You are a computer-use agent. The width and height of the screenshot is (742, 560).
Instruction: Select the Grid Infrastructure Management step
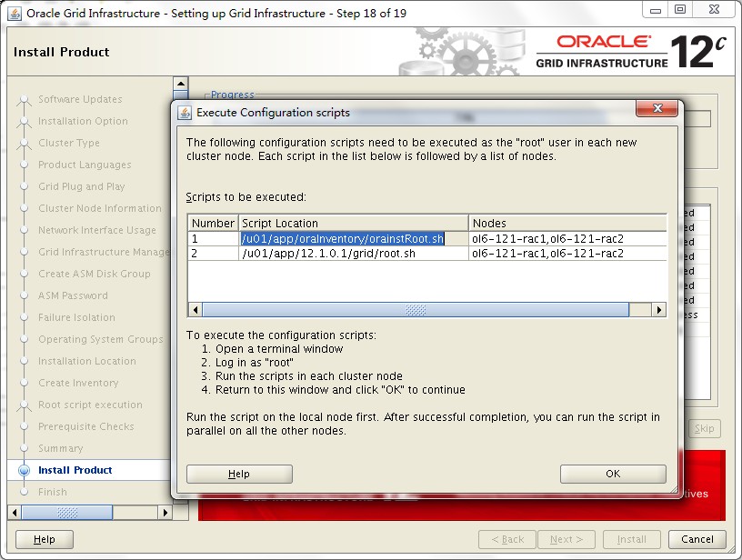point(104,252)
